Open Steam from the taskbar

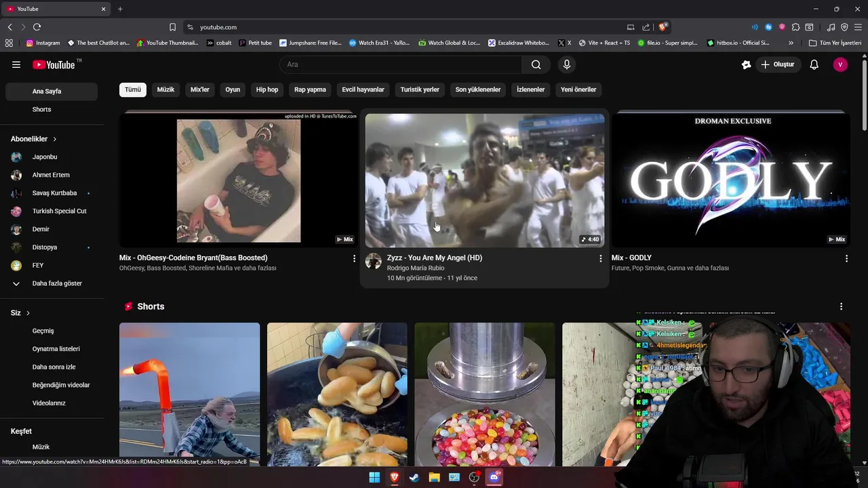click(x=414, y=477)
